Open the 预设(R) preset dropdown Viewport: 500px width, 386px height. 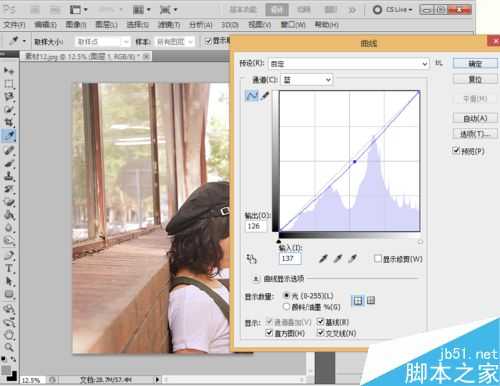pyautogui.click(x=349, y=63)
